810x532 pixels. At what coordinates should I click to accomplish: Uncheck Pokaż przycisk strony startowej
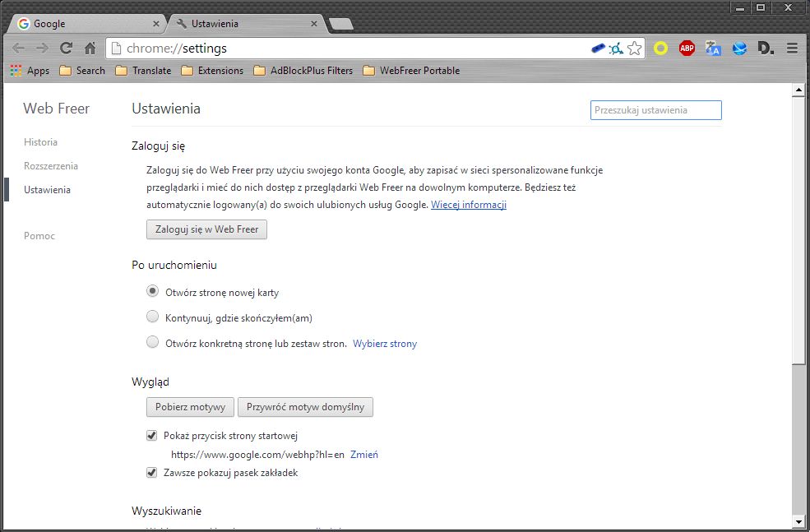click(x=152, y=435)
